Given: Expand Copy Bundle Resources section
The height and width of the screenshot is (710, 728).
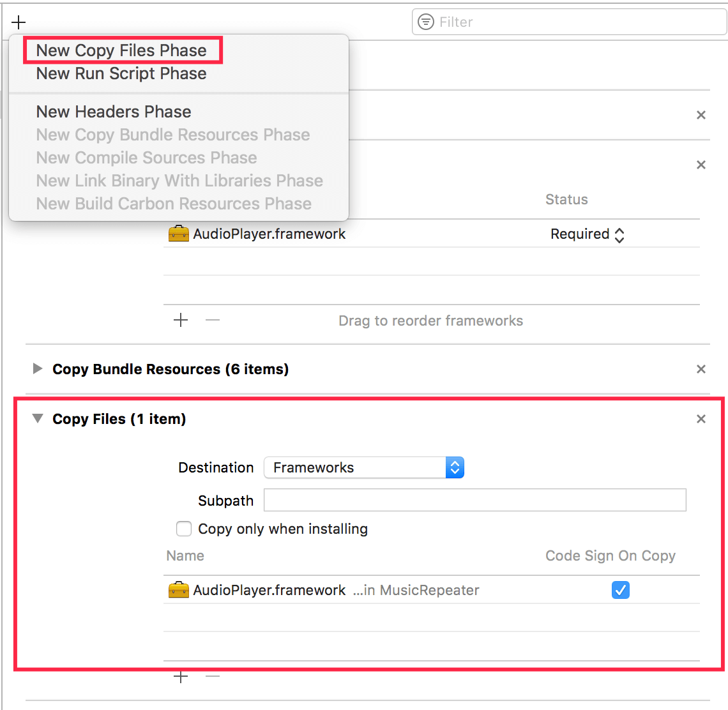Looking at the screenshot, I should (38, 369).
